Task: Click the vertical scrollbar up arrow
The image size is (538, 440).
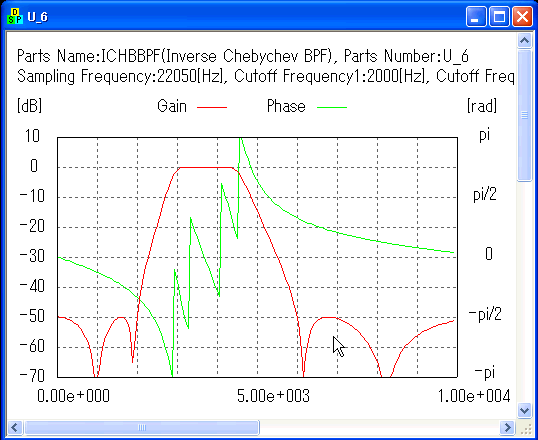Action: pyautogui.click(x=524, y=40)
